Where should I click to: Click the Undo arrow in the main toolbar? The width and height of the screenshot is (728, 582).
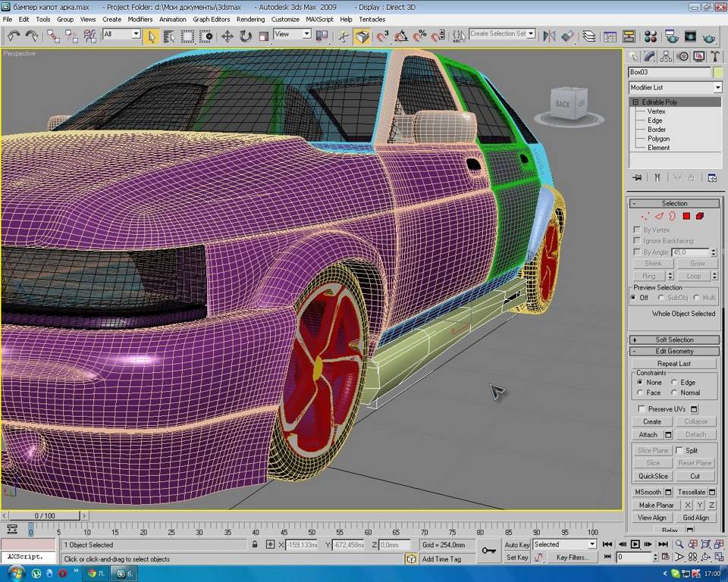(14, 36)
